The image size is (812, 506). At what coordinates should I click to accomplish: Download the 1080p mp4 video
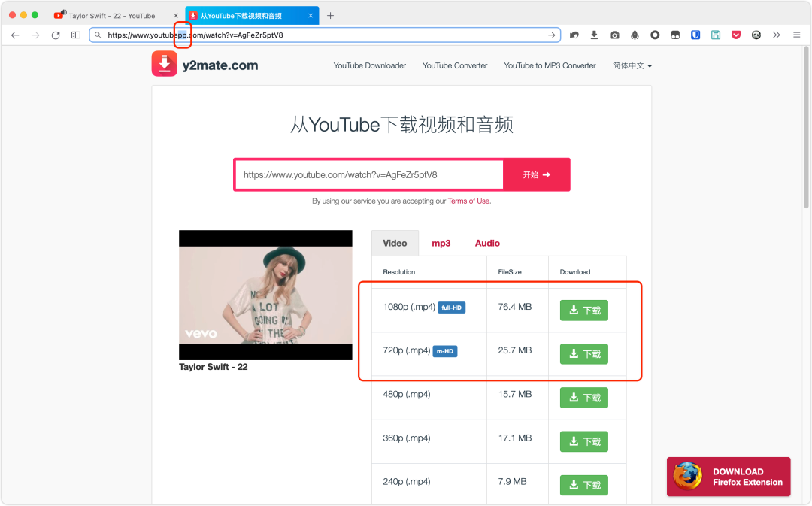[x=583, y=311]
